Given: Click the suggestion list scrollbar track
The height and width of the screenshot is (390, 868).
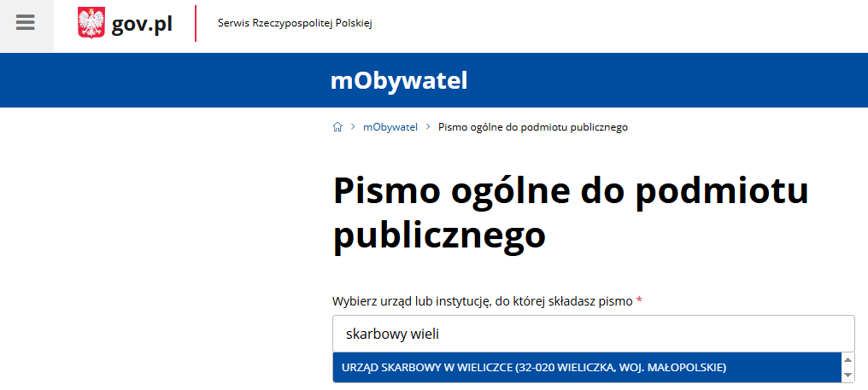Looking at the screenshot, I should 847,368.
